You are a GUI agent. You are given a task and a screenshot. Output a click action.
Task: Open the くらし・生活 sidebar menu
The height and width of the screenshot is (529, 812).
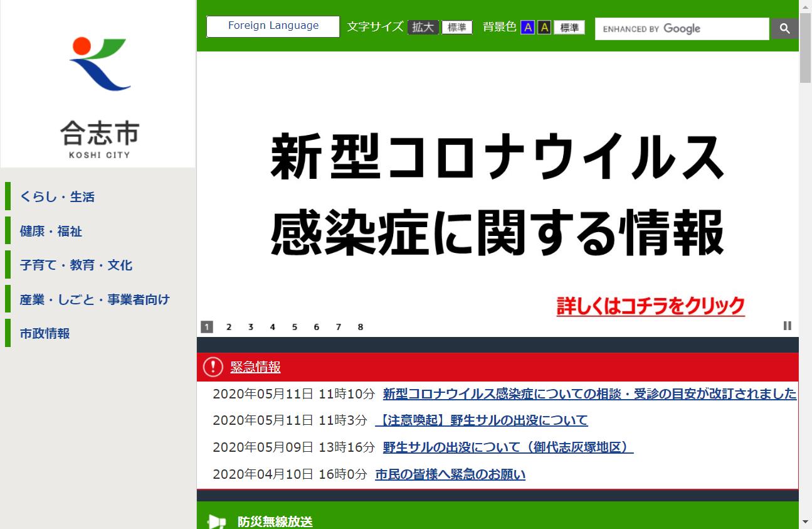click(57, 196)
